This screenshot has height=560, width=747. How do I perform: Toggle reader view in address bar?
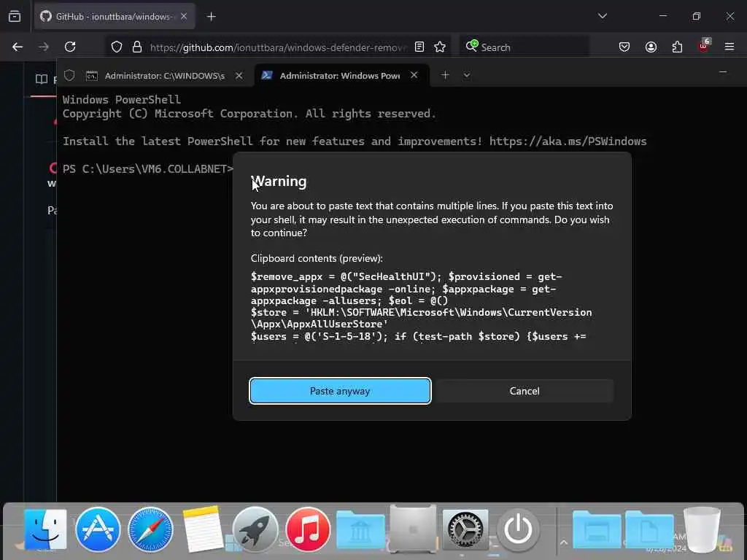click(x=419, y=47)
